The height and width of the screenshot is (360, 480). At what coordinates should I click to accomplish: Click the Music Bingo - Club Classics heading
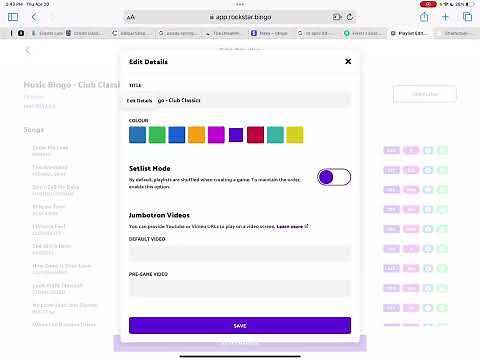[72, 85]
